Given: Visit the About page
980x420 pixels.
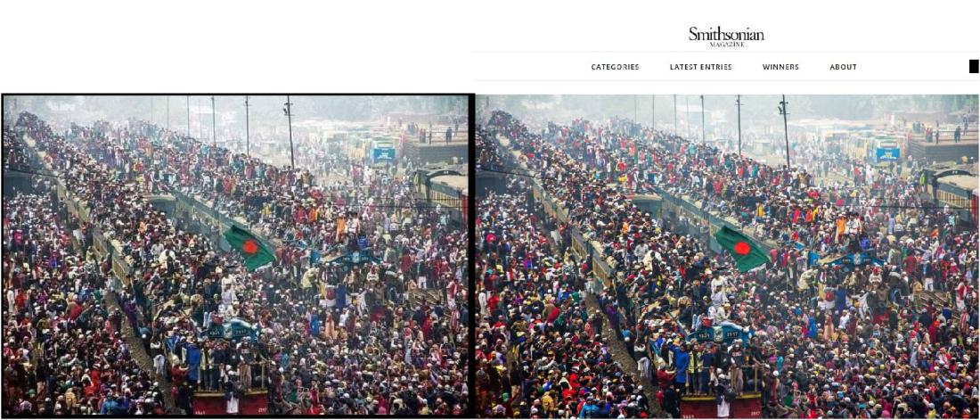Looking at the screenshot, I should (843, 67).
